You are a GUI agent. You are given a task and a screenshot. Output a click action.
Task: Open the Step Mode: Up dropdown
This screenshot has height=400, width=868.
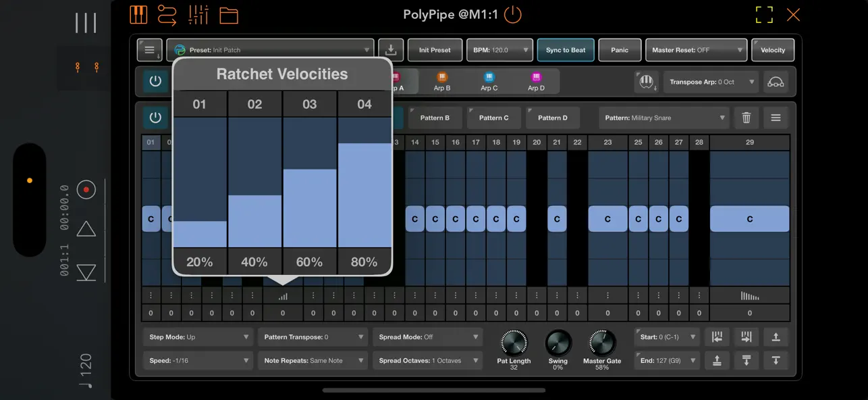point(197,336)
